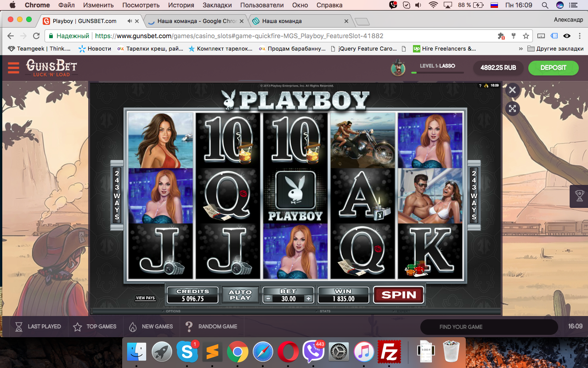Open the История menu
This screenshot has height=368, width=588.
[181, 5]
